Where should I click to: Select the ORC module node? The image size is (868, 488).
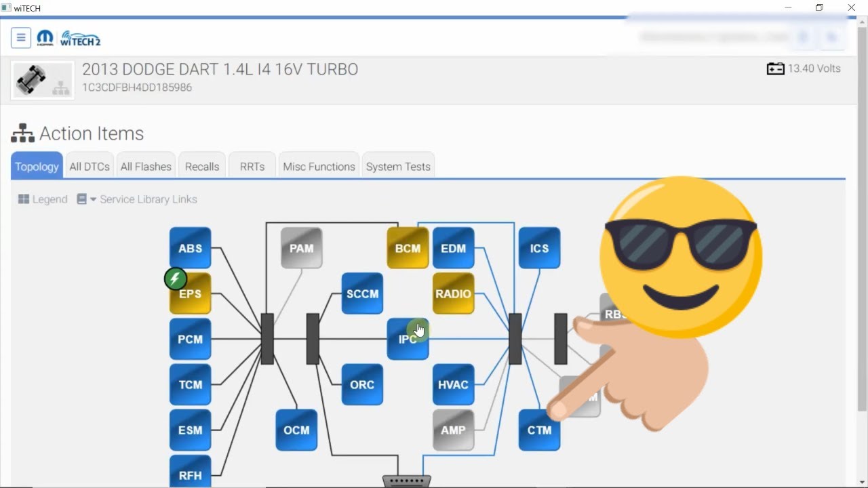[x=362, y=384]
